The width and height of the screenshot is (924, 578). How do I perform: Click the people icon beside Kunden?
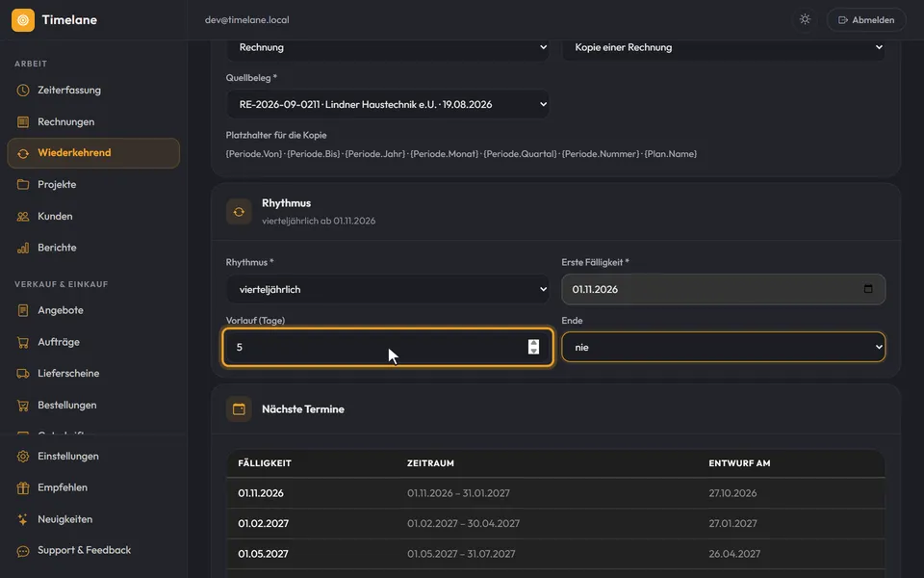click(x=23, y=217)
